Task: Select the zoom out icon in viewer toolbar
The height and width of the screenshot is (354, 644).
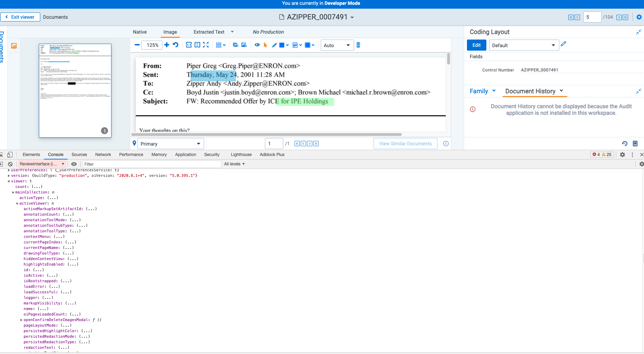Action: coord(137,45)
